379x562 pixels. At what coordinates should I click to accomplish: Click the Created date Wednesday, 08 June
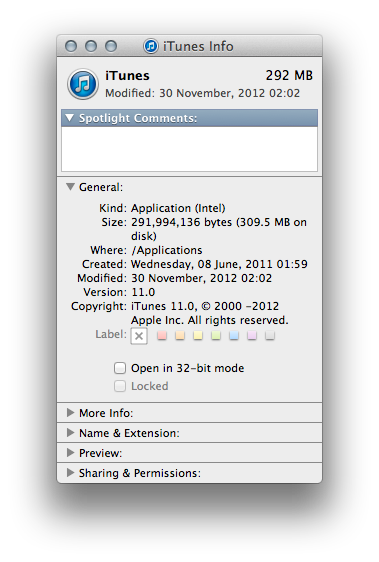(219, 264)
